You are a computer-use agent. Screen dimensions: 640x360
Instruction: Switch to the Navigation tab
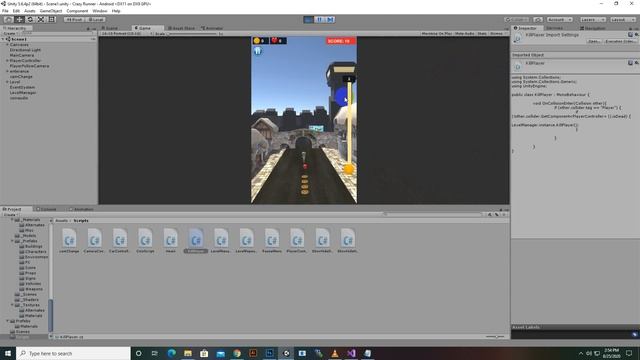tap(593, 28)
